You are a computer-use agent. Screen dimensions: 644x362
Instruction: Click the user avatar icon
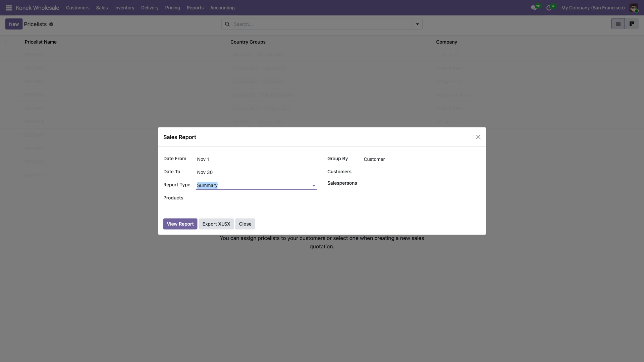633,8
